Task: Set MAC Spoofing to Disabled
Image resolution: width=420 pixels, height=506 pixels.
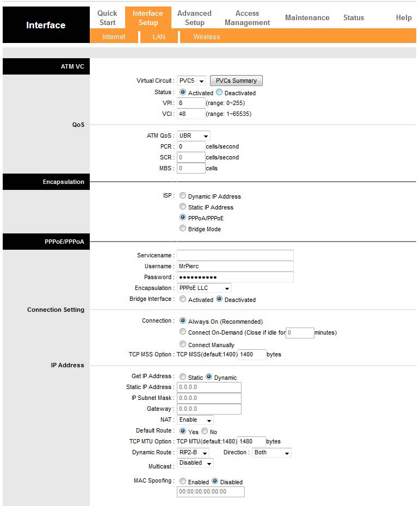Action: tap(215, 481)
